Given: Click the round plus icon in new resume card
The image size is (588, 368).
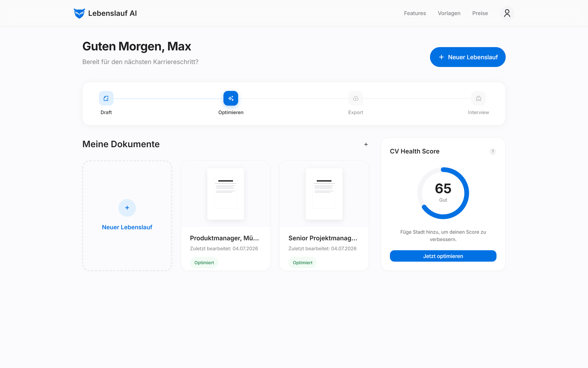Looking at the screenshot, I should coord(127,208).
